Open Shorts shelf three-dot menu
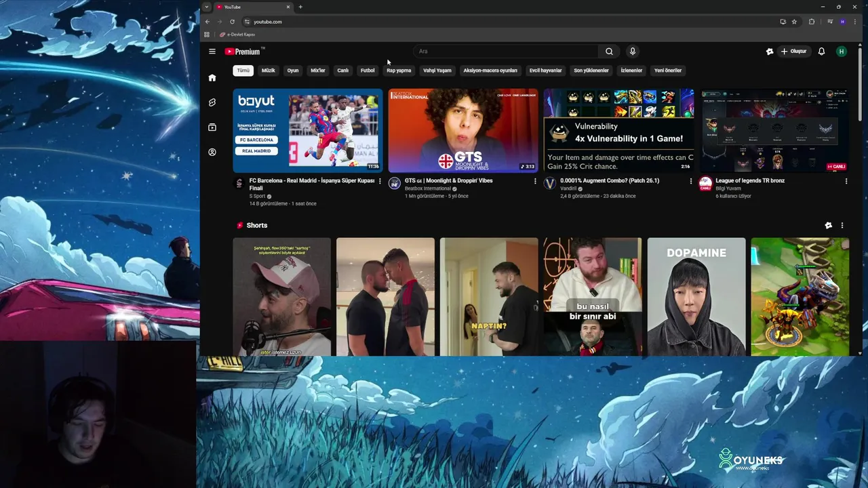Image resolution: width=868 pixels, height=488 pixels. click(842, 226)
